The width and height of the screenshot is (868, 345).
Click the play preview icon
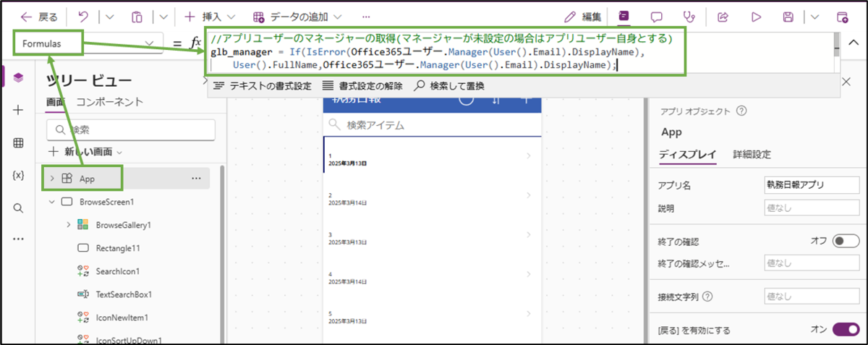click(x=756, y=16)
